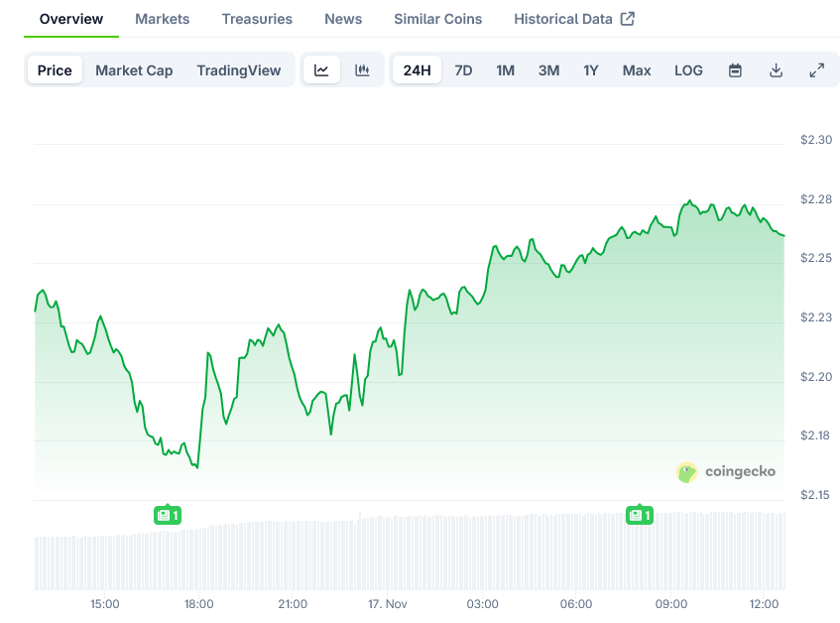The height and width of the screenshot is (623, 840).
Task: Set time range to 7D
Action: [x=463, y=70]
